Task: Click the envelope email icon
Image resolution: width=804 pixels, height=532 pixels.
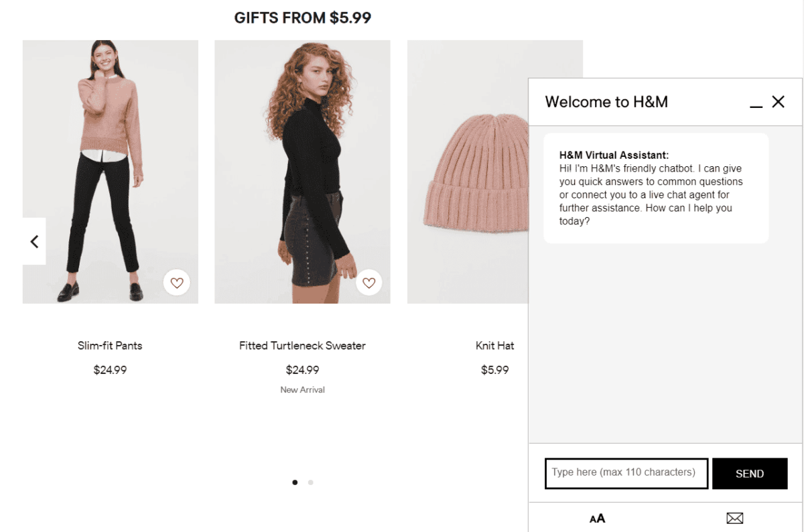Action: pos(735,518)
